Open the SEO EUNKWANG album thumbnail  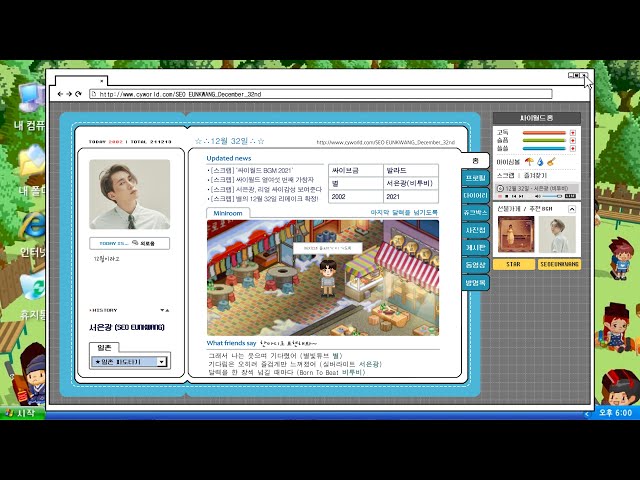pos(557,235)
